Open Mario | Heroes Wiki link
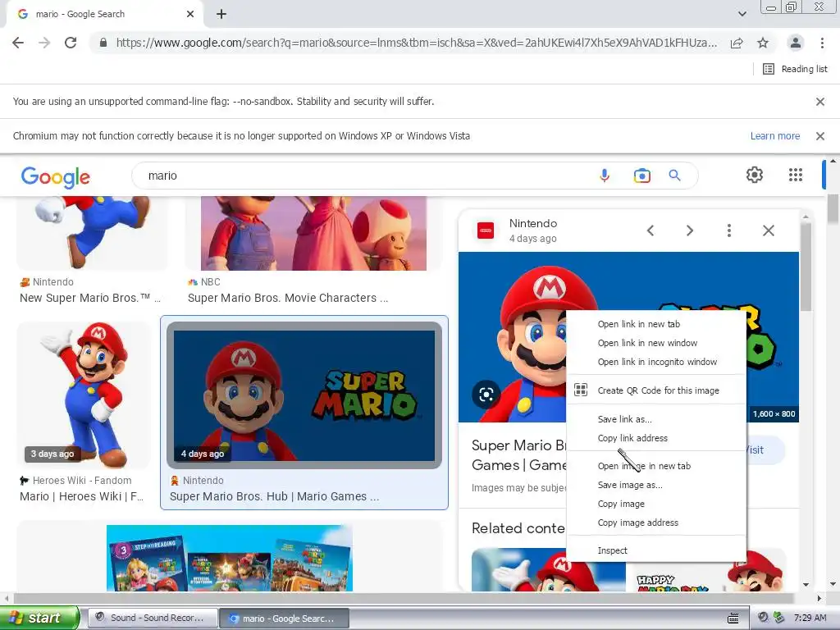The width and height of the screenshot is (840, 630). click(x=81, y=496)
